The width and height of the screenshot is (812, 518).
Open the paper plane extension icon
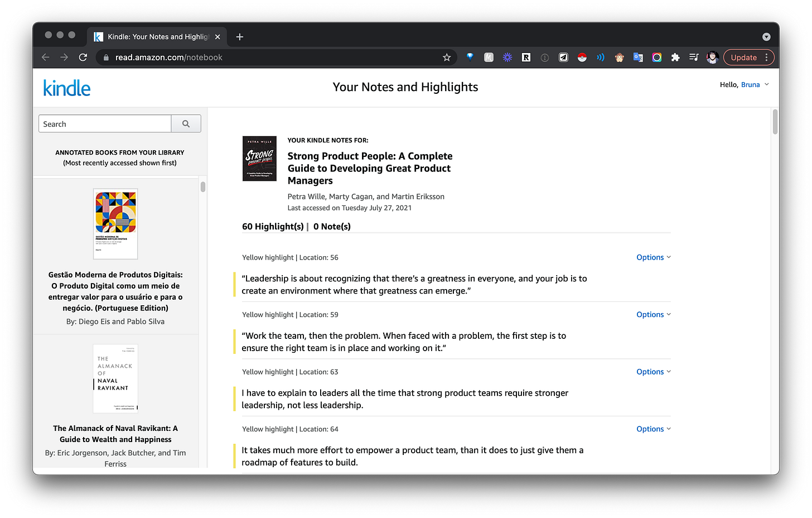tap(564, 57)
